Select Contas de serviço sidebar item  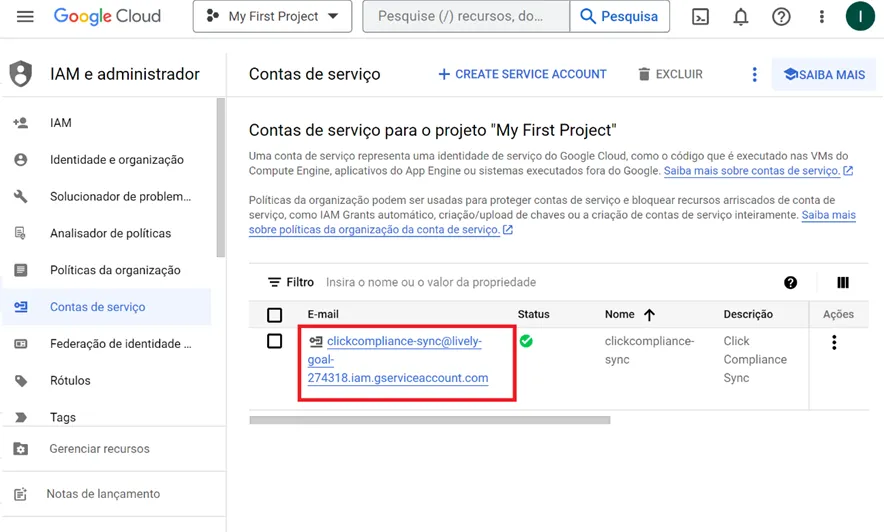click(x=107, y=307)
